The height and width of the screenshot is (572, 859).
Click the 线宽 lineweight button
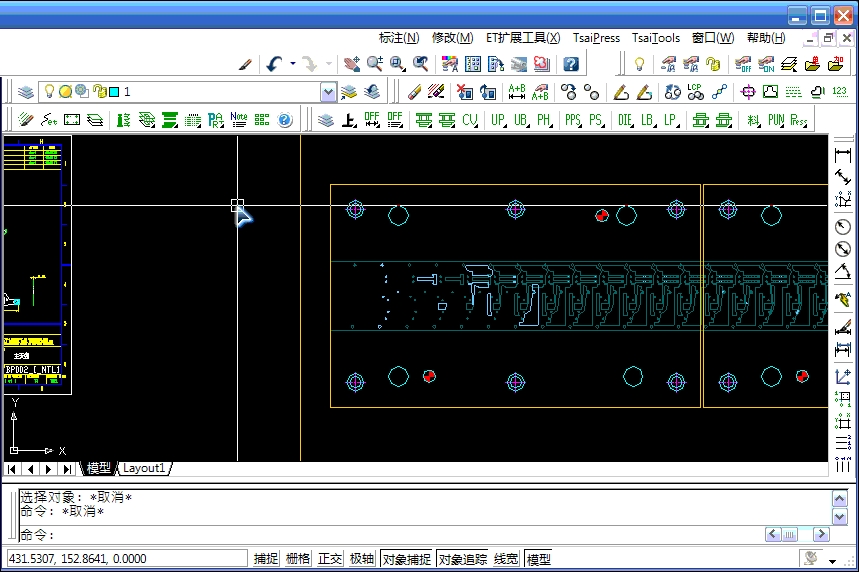coord(506,559)
